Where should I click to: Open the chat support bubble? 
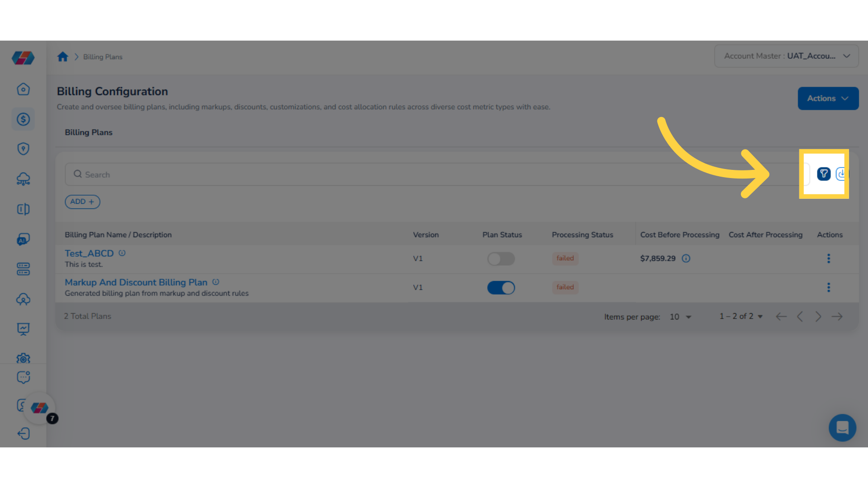[x=842, y=427]
